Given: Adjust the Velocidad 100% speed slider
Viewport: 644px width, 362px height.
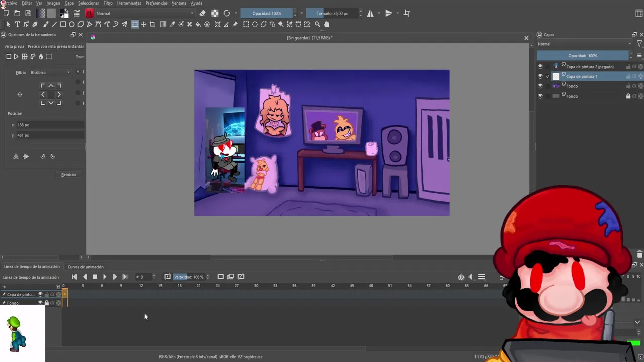Looking at the screenshot, I should coord(189,277).
